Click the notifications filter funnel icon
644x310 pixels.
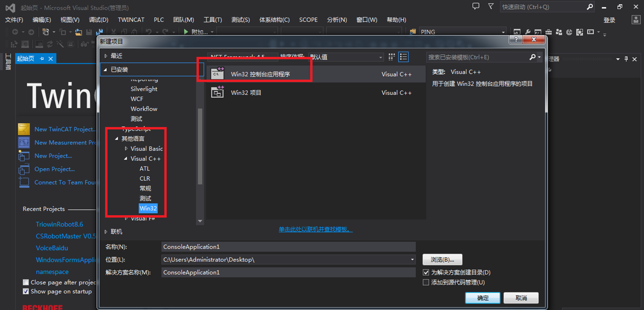[491, 6]
